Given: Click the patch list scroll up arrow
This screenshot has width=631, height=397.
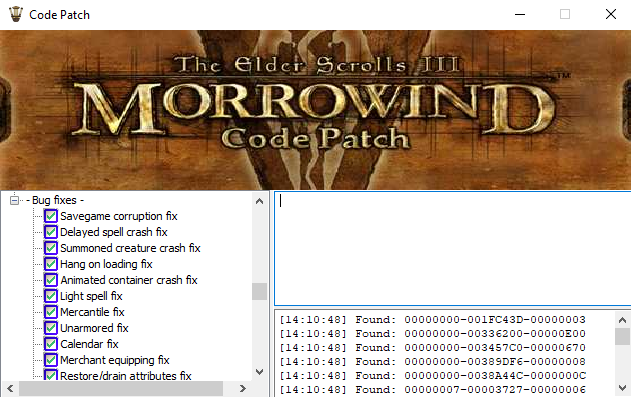Looking at the screenshot, I should pos(260,201).
